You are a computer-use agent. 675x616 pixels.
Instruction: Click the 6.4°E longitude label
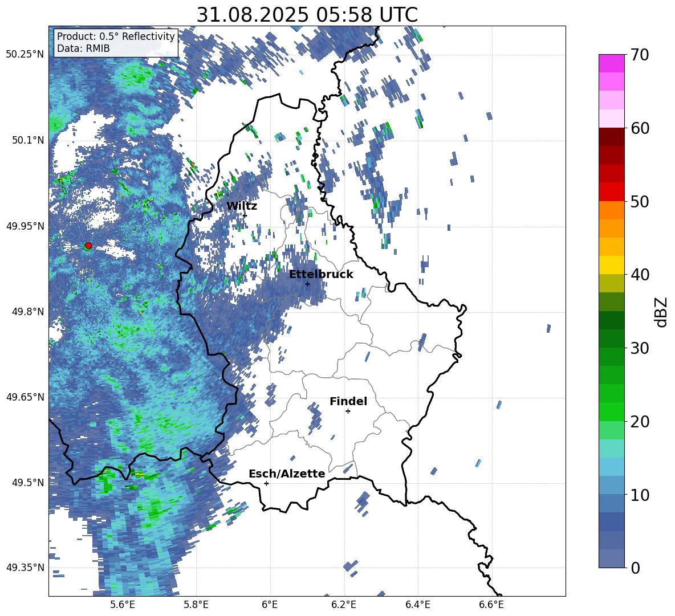(x=417, y=605)
